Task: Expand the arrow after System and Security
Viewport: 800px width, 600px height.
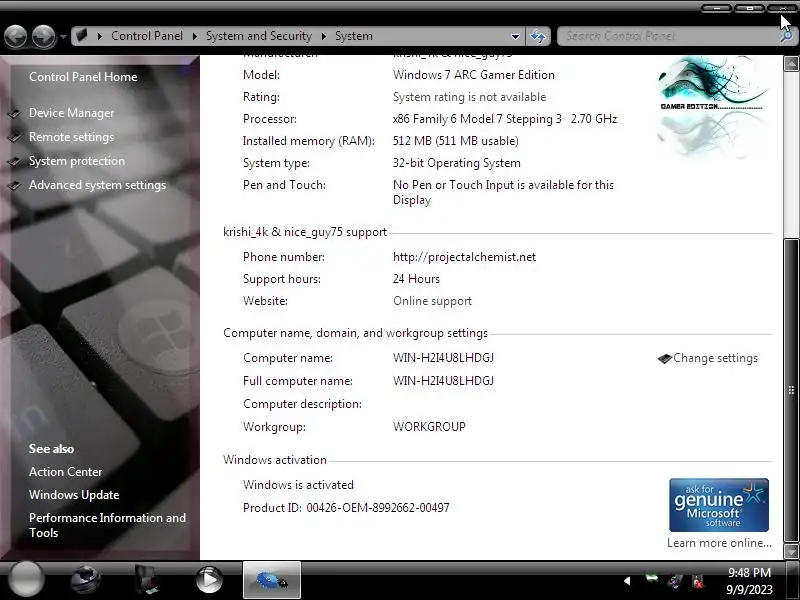Action: tap(324, 36)
